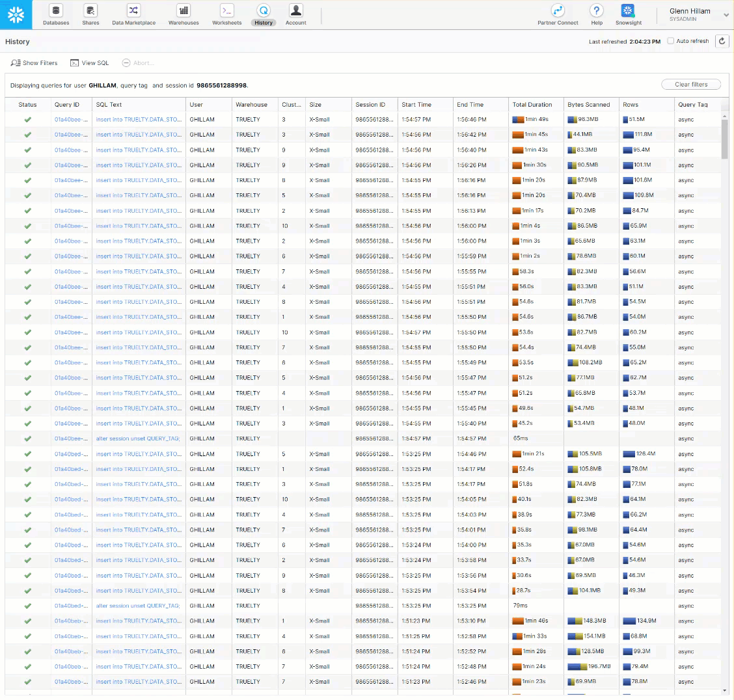The image size is (734, 700).
Task: Open Worksheets from the top navigation
Action: (x=226, y=14)
